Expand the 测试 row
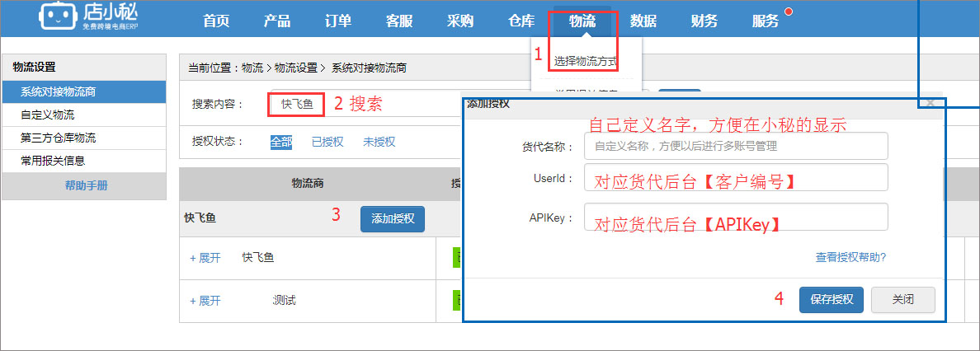 coord(205,301)
